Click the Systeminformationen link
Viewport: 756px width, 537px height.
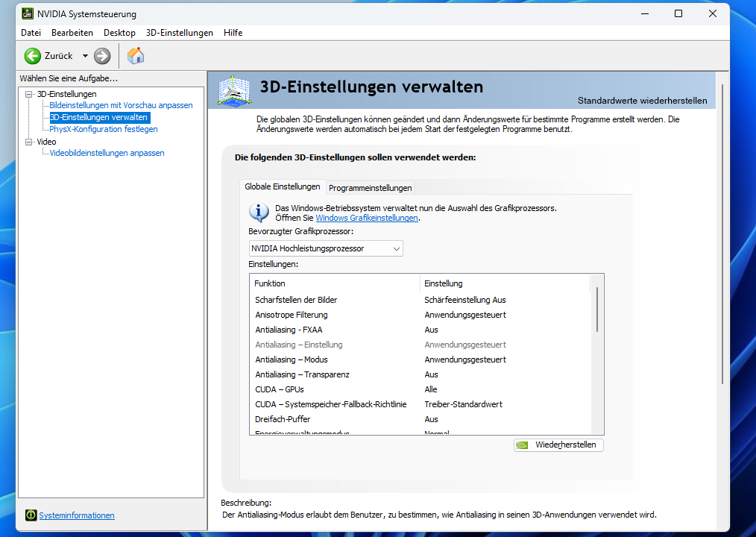(x=77, y=515)
